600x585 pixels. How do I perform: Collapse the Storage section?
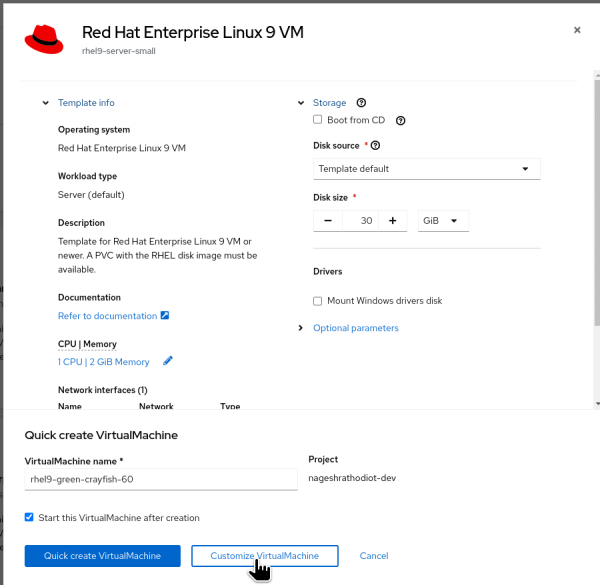coord(301,102)
